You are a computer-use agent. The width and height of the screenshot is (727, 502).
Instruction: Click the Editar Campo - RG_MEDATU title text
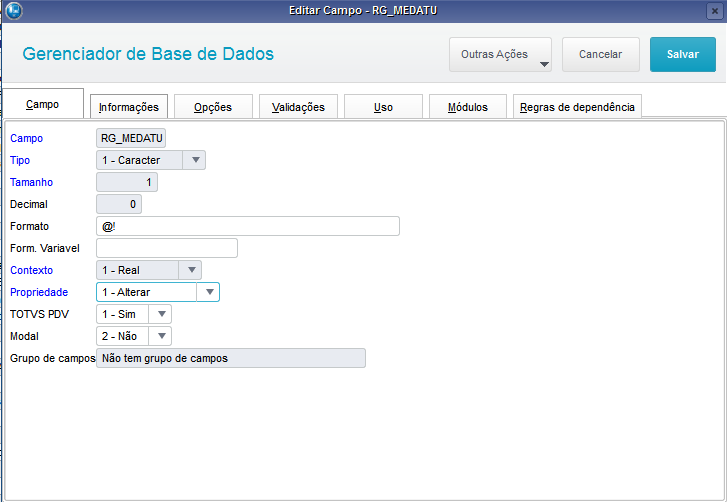pos(363,10)
